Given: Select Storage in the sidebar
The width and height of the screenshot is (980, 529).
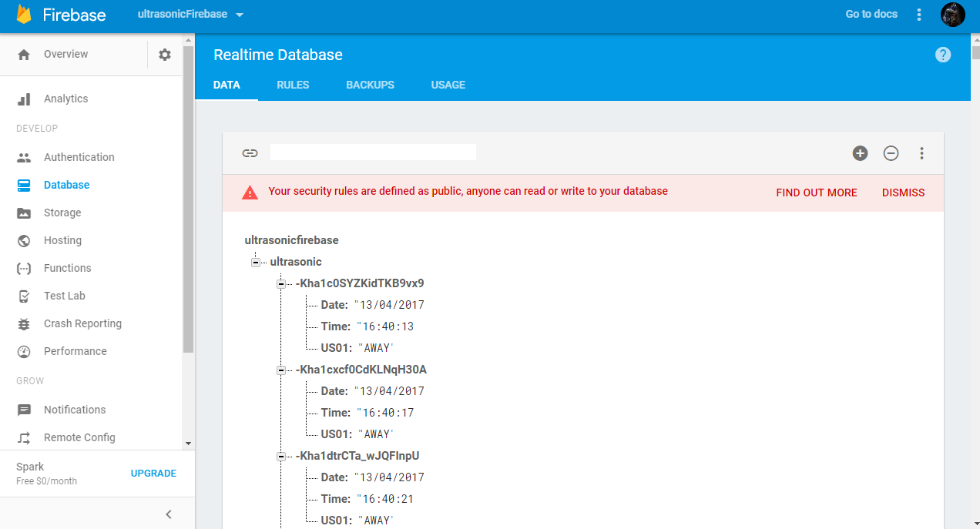Looking at the screenshot, I should click(x=62, y=213).
